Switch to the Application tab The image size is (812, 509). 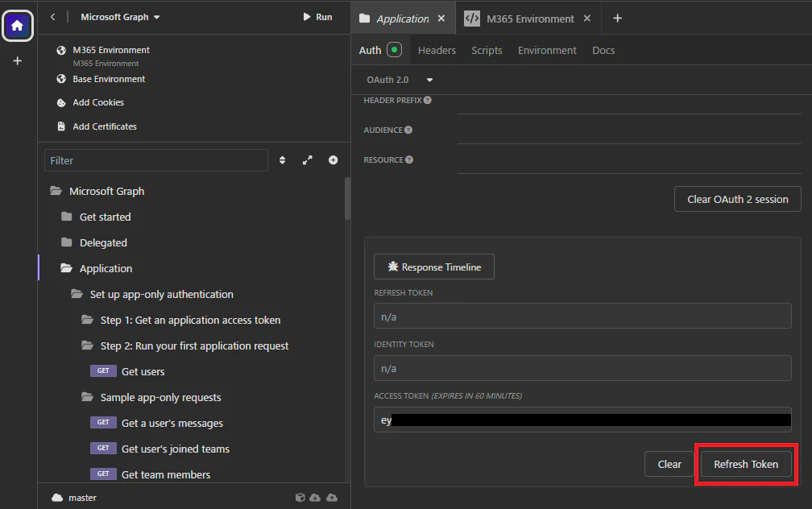pyautogui.click(x=403, y=19)
